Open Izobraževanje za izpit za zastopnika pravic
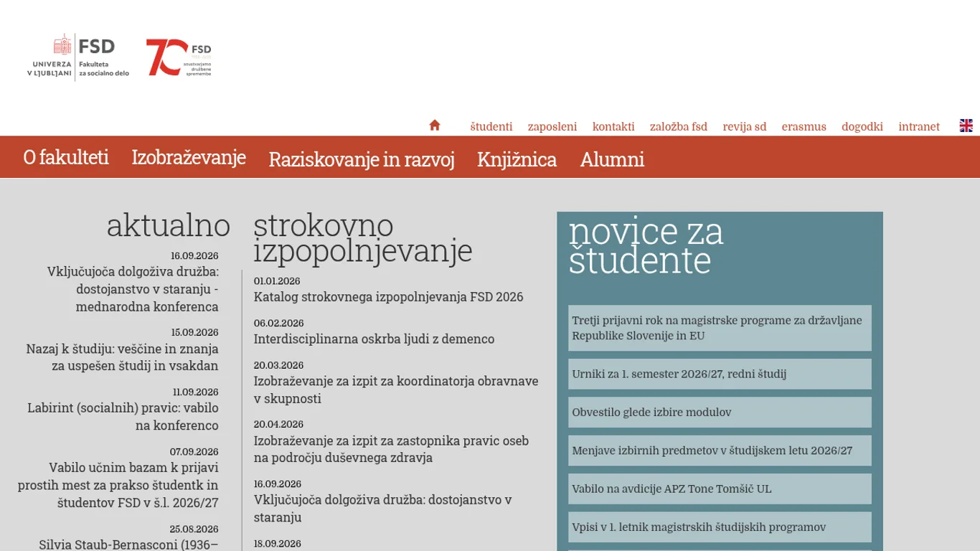 click(x=391, y=449)
